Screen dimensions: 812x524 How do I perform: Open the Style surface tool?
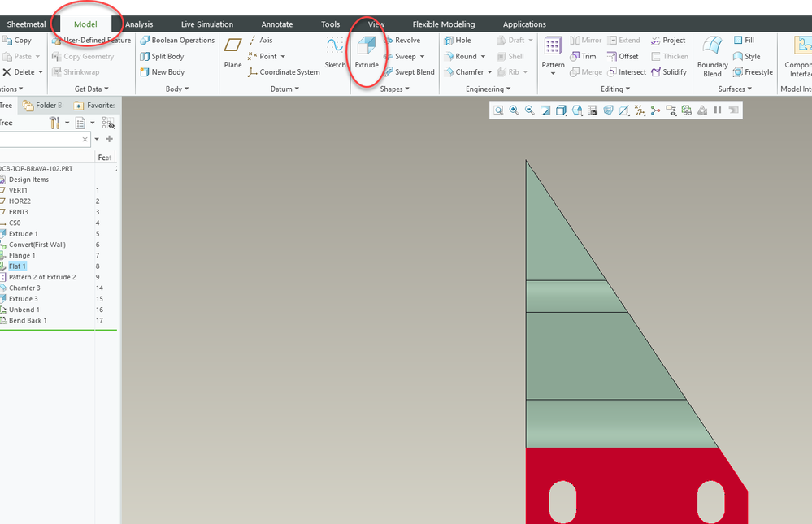[x=747, y=56]
